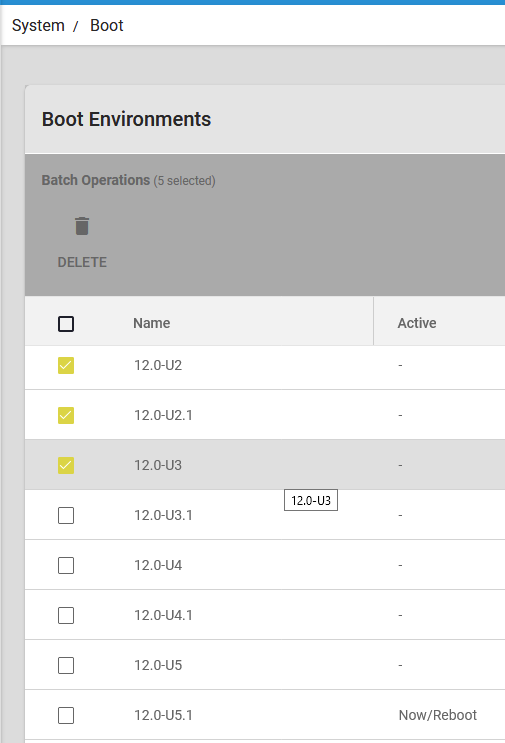Click the trash can delete icon
The image size is (505, 743).
point(82,226)
